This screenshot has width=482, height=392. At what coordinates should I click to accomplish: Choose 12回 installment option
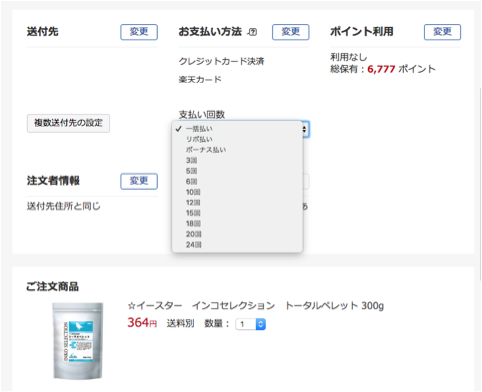point(237,203)
